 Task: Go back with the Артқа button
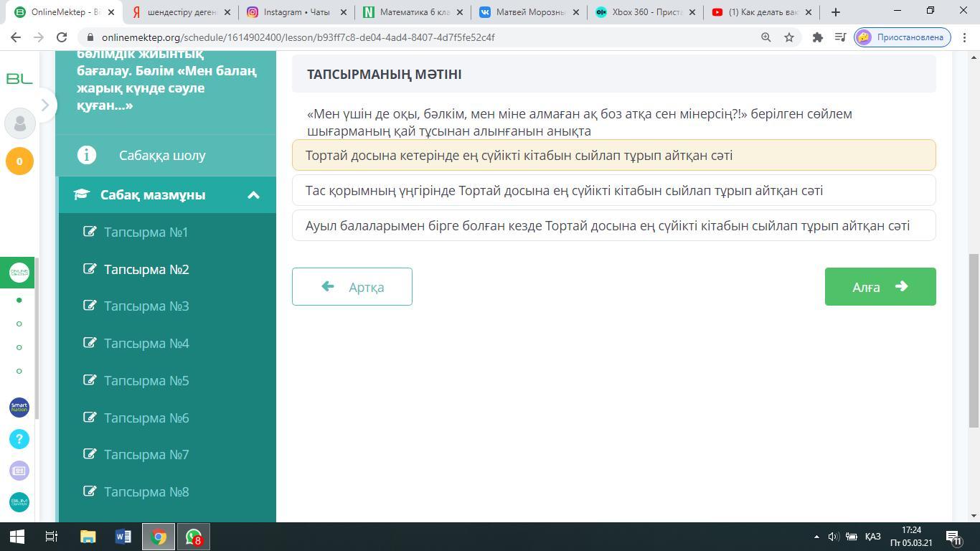[x=352, y=286]
